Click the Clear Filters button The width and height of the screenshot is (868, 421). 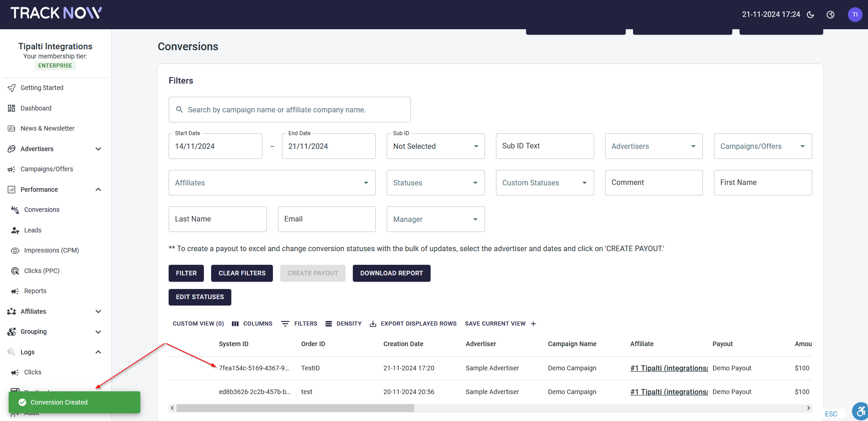pyautogui.click(x=242, y=273)
